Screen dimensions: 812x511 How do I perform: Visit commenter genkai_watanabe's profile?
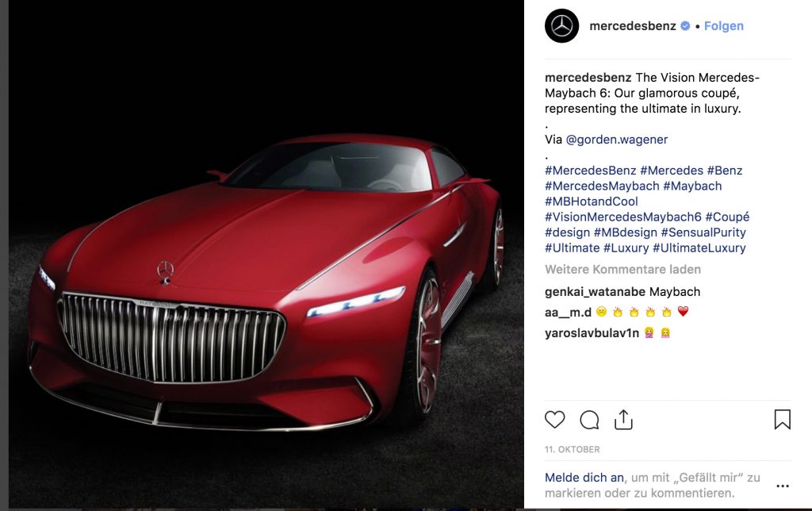[595, 292]
